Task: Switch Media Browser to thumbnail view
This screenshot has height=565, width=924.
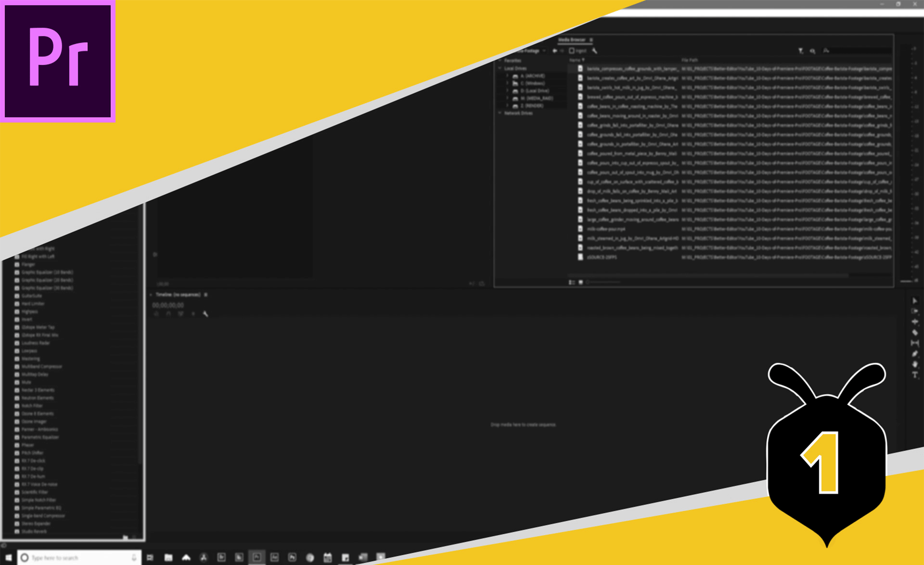Action: click(x=581, y=282)
